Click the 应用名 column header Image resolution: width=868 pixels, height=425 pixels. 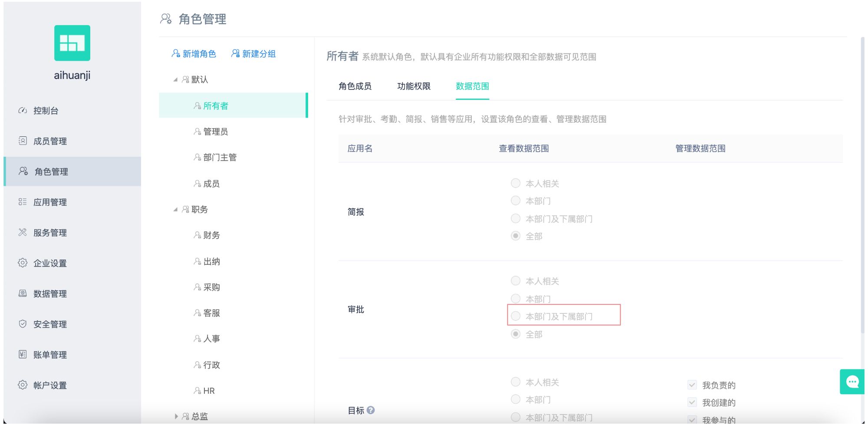click(360, 148)
